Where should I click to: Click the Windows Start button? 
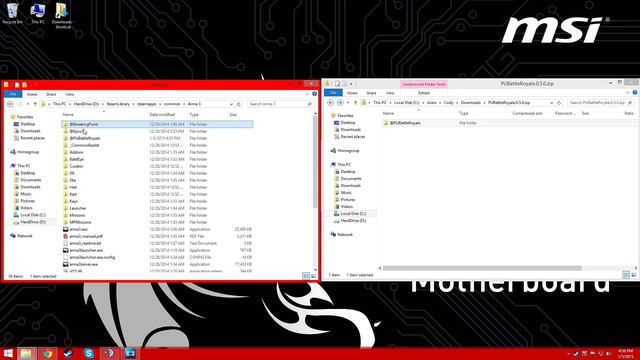[8, 353]
